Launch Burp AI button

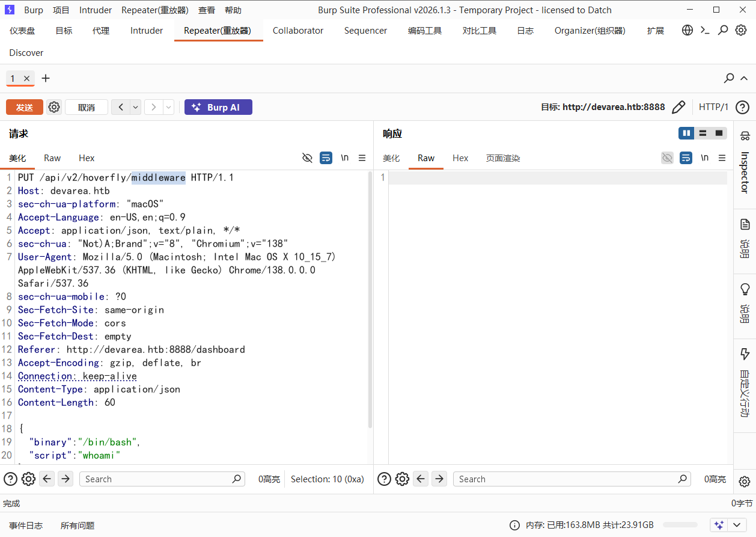point(218,107)
